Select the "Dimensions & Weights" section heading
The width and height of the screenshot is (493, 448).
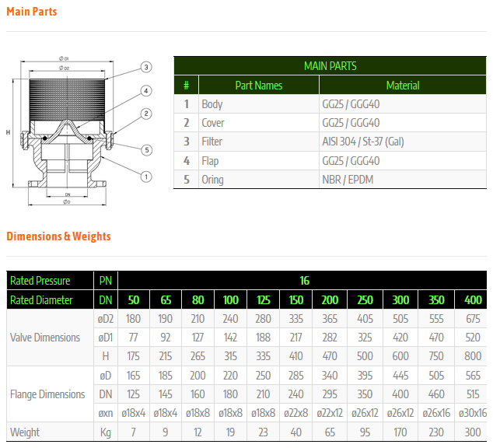tap(58, 236)
